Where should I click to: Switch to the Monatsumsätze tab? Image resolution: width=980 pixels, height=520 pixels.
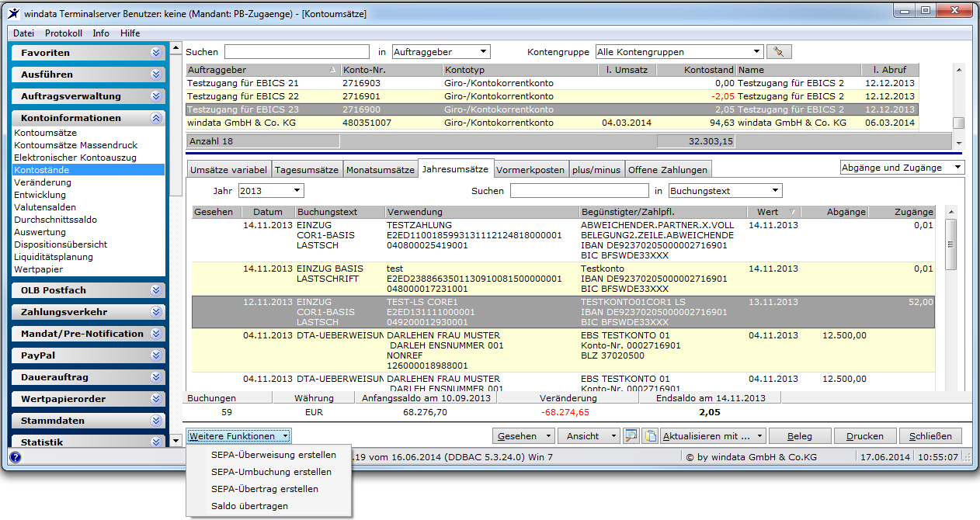(381, 170)
